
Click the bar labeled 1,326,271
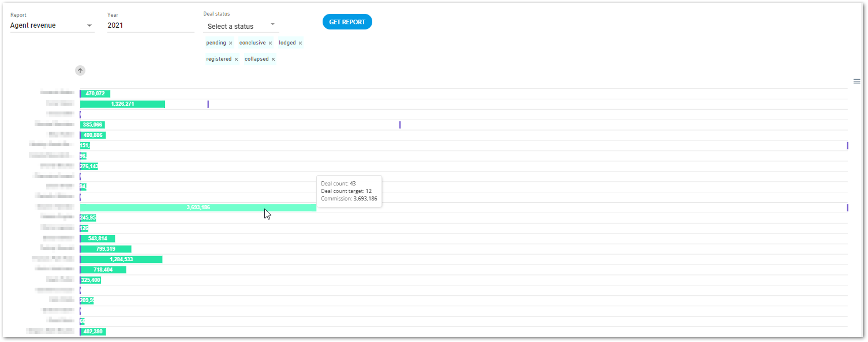click(x=122, y=104)
